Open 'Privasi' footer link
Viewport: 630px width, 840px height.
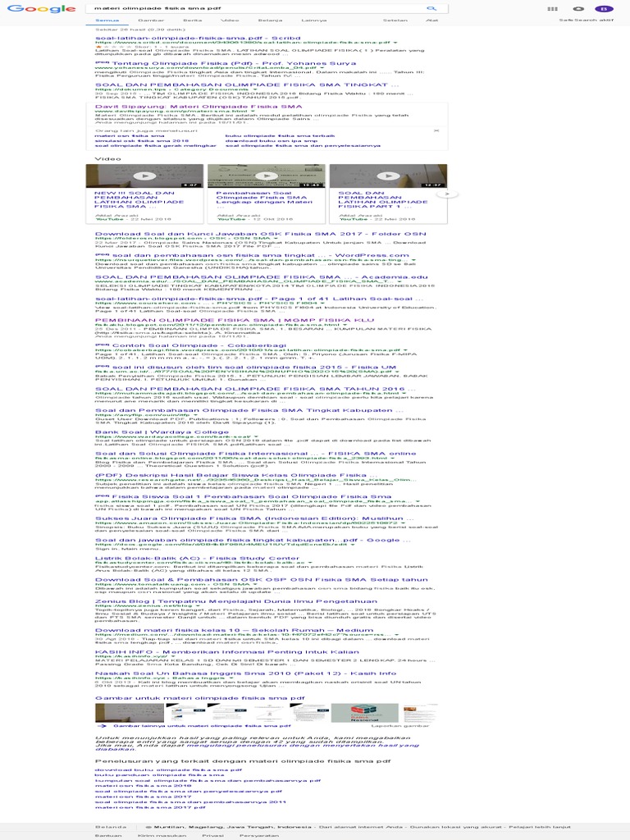click(212, 835)
